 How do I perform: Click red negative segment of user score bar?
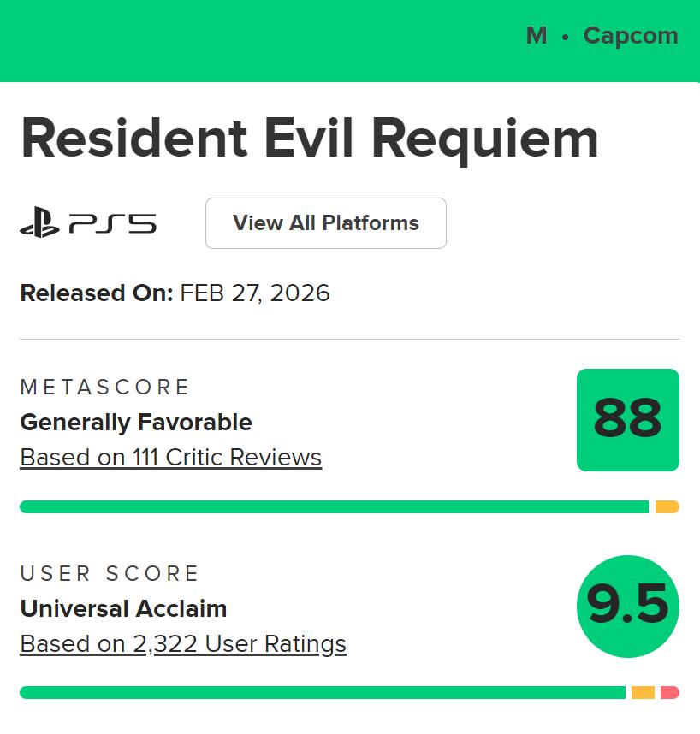(670, 693)
